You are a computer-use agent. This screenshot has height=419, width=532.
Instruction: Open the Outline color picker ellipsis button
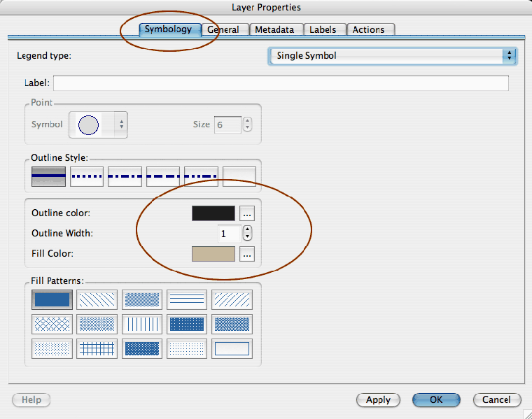click(246, 213)
